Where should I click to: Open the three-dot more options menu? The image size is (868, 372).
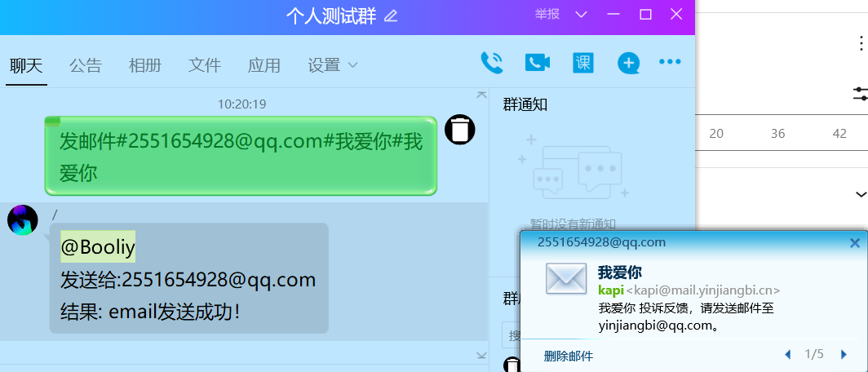(x=670, y=63)
